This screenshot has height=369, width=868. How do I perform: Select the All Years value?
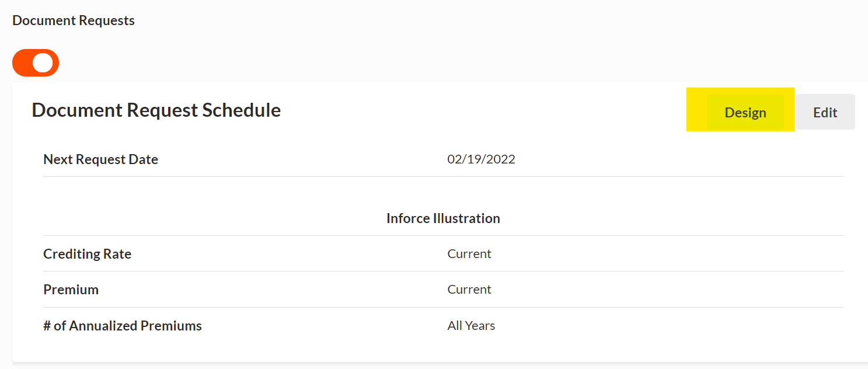pos(471,326)
